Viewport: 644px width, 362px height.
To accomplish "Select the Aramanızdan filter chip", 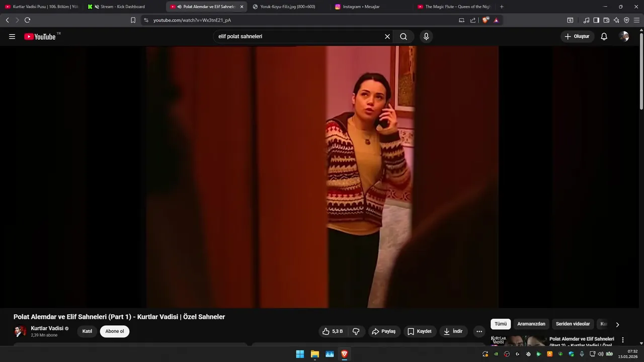I will [x=531, y=324].
